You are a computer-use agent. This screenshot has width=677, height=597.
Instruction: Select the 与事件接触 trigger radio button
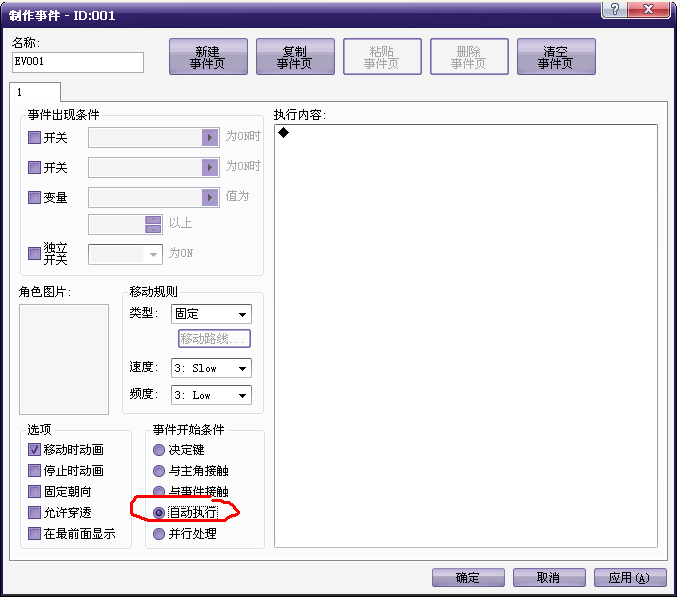159,491
